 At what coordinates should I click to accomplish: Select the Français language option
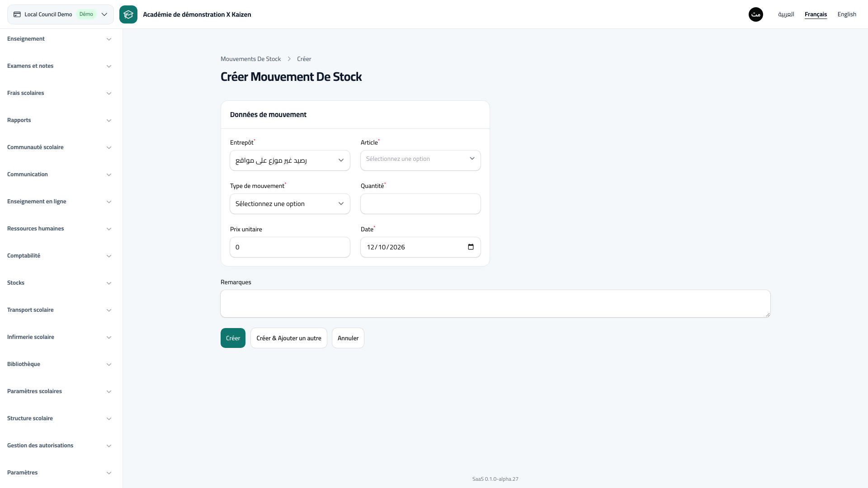click(816, 14)
